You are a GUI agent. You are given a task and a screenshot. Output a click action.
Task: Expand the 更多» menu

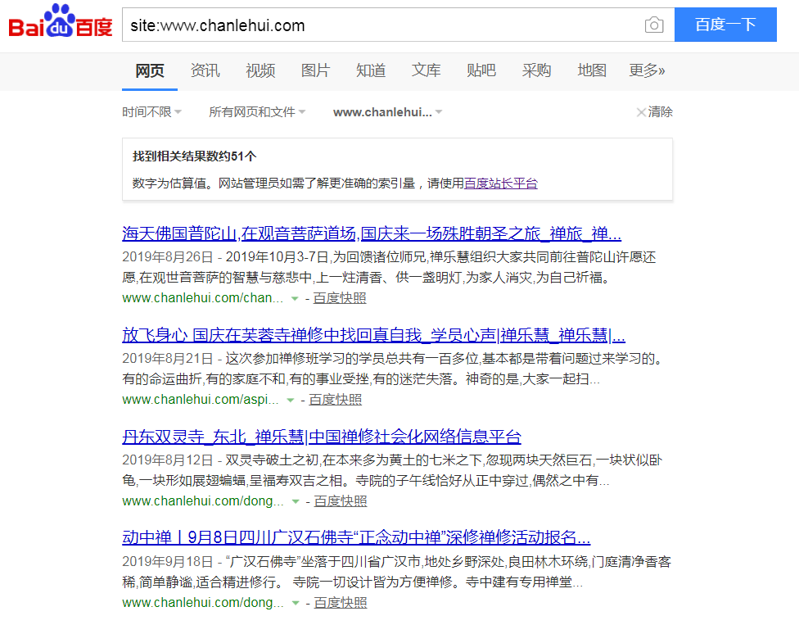647,70
